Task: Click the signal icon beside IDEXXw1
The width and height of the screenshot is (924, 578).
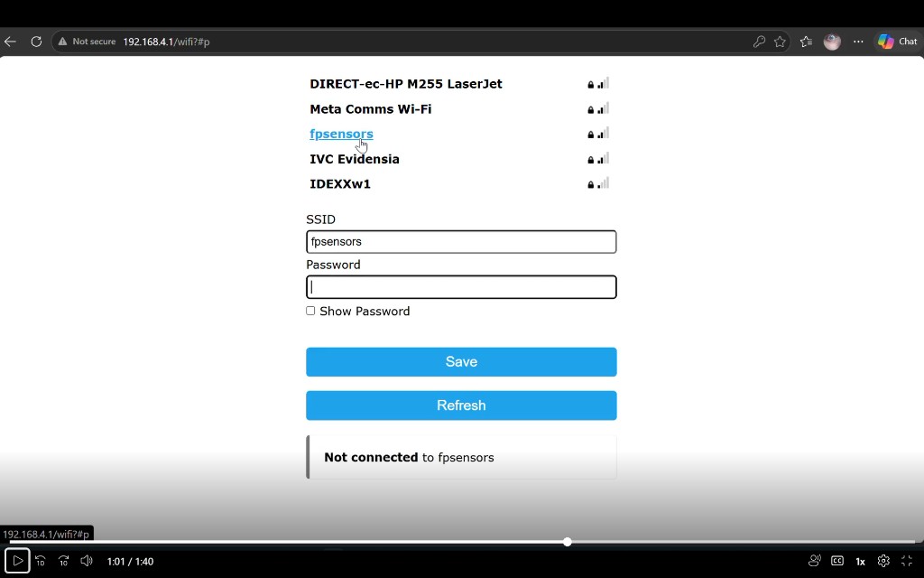Action: 603,183
